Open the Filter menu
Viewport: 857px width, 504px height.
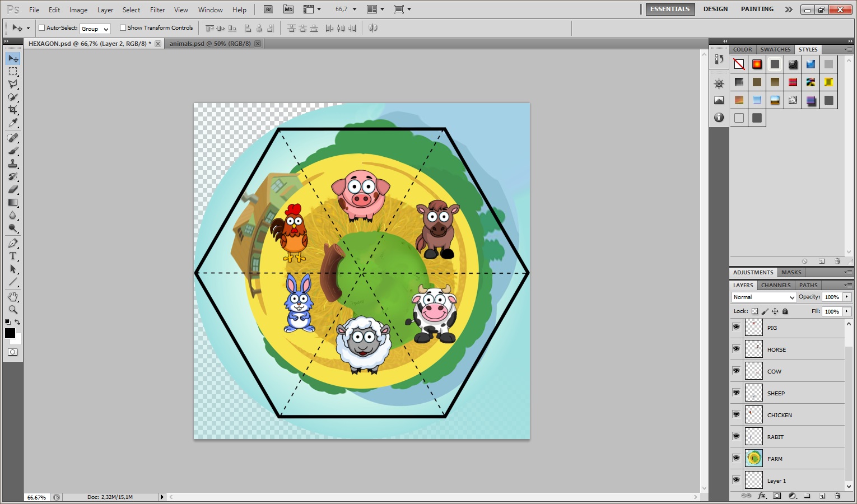(157, 10)
